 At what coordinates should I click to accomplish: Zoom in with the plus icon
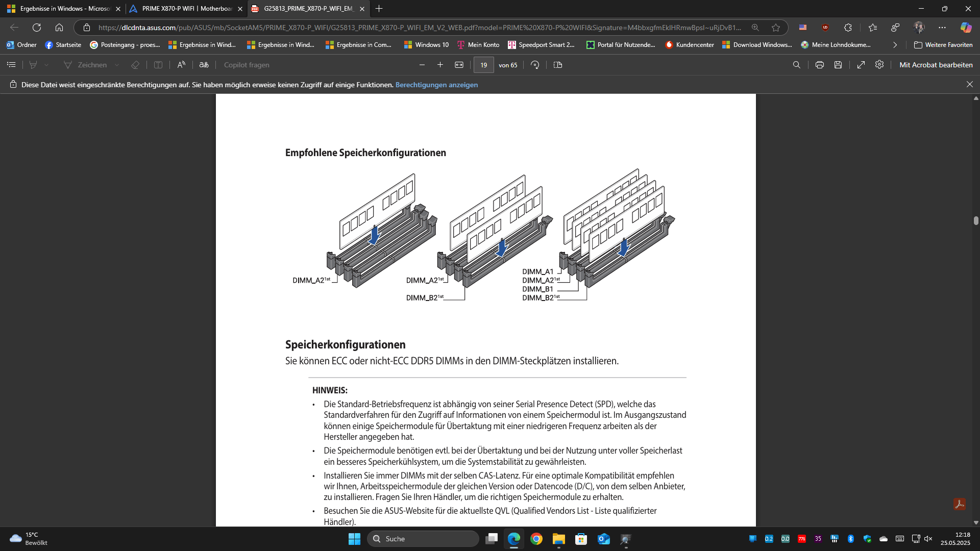(440, 65)
